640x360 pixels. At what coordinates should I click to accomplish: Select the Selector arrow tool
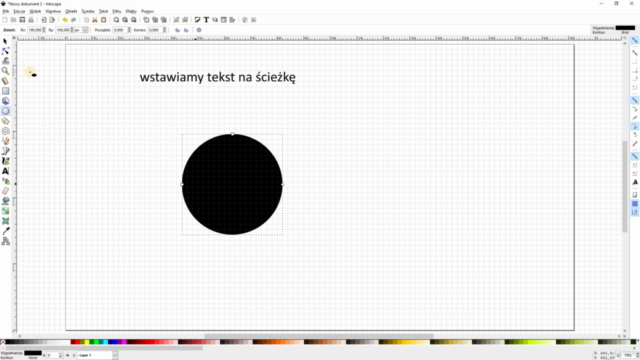tap(5, 41)
